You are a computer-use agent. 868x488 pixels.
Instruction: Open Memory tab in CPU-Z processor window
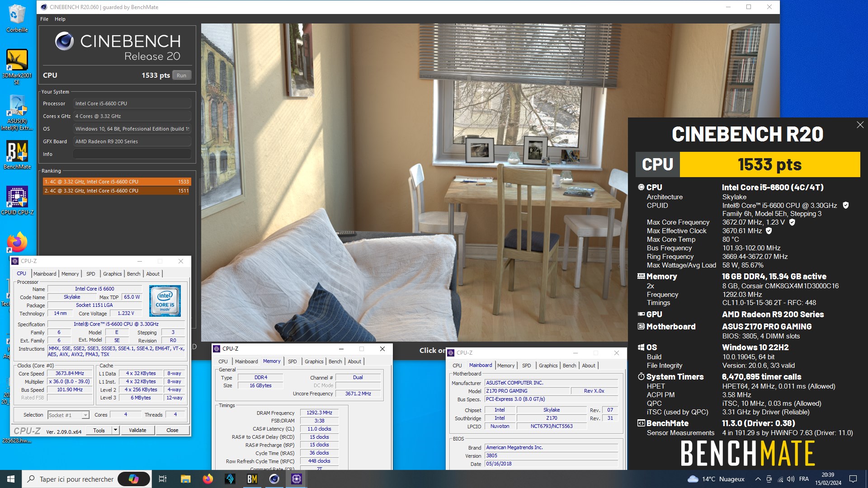[70, 274]
